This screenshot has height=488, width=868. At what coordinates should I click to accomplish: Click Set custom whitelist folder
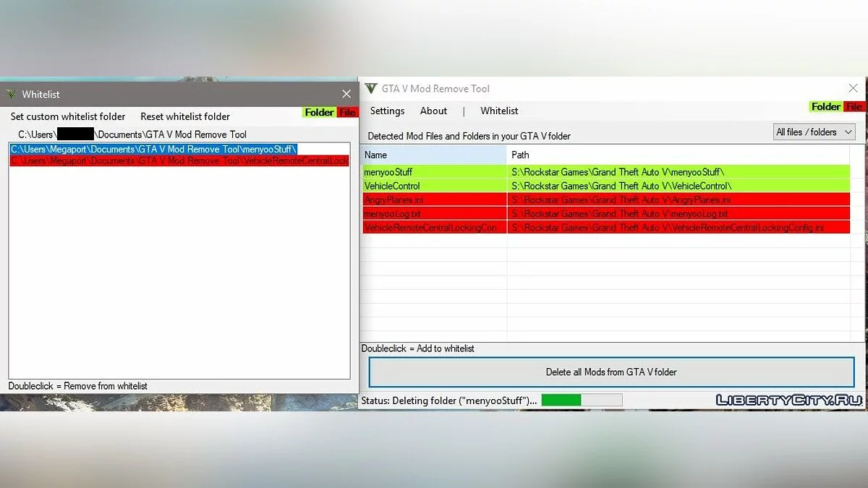68,116
